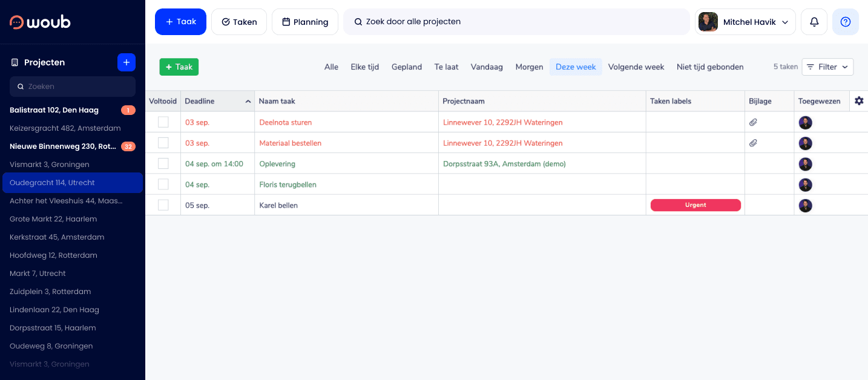This screenshot has height=380, width=868.
Task: Click the Zoek door alle projecten field
Action: coord(516,22)
